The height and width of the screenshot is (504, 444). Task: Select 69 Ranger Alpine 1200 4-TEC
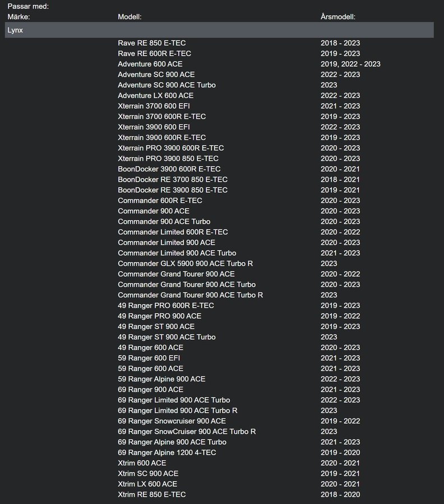166,452
